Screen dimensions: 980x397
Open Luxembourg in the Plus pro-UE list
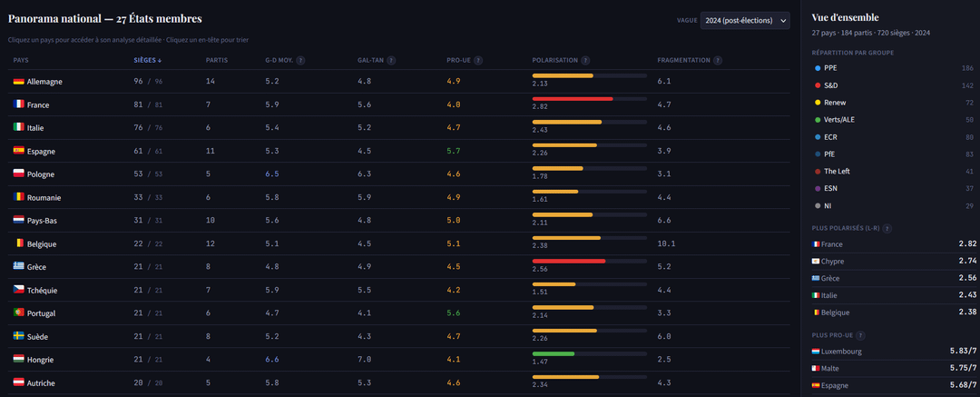click(x=841, y=352)
